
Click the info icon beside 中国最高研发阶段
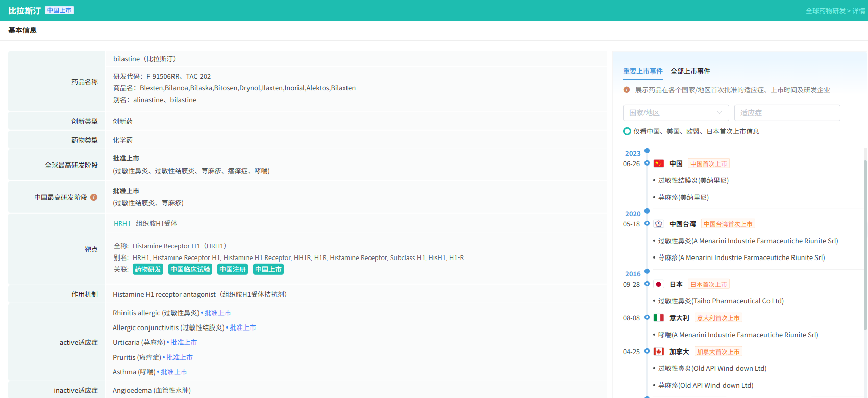pyautogui.click(x=94, y=197)
